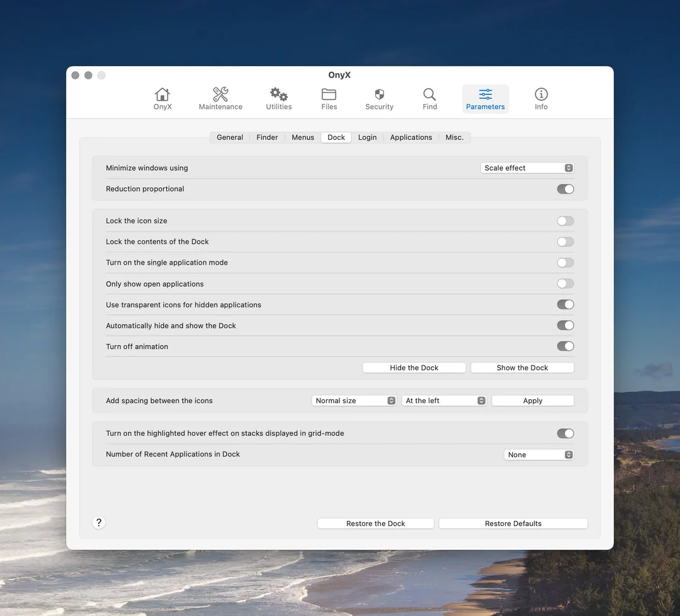Switch to the Login tab

point(367,137)
